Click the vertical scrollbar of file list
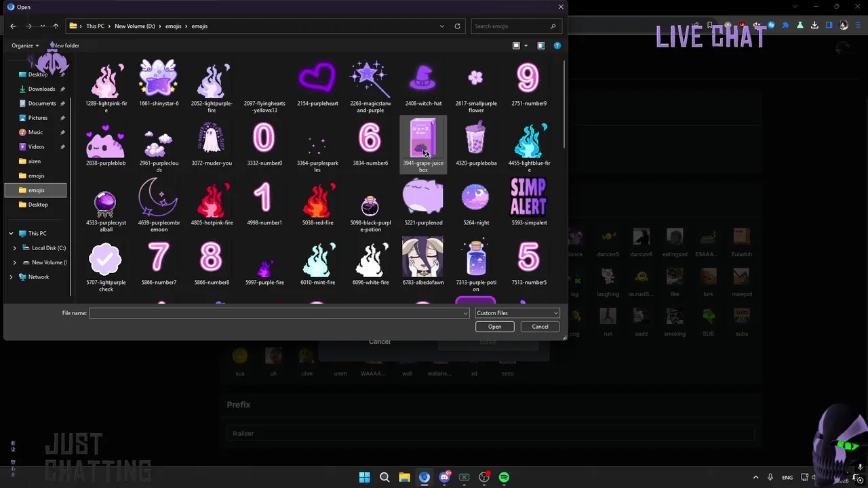This screenshot has height=488, width=868. [x=564, y=105]
